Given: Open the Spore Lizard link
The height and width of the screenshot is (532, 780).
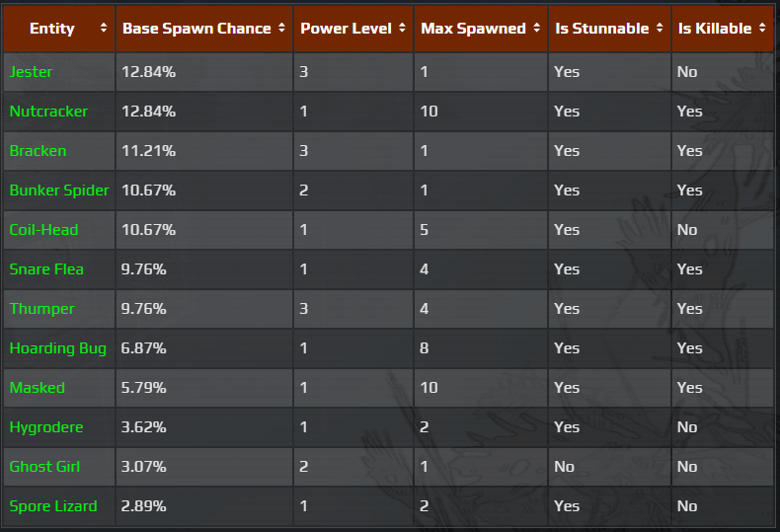Looking at the screenshot, I should [53, 506].
